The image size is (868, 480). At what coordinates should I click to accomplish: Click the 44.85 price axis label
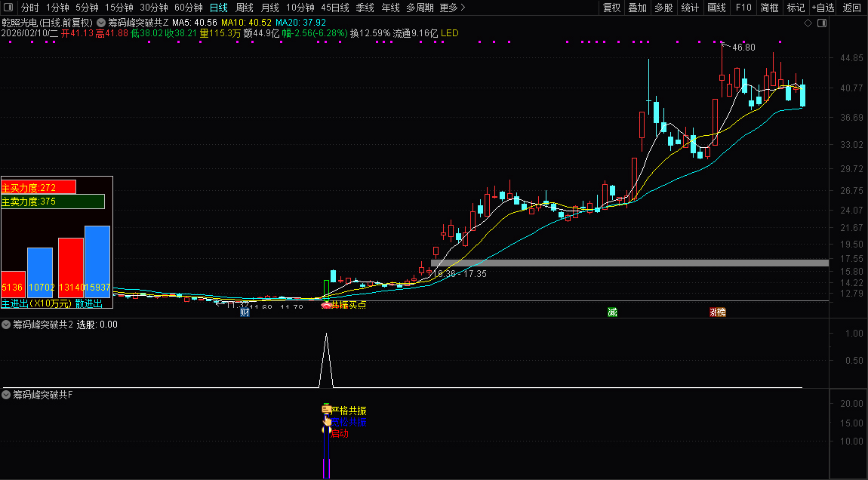851,58
